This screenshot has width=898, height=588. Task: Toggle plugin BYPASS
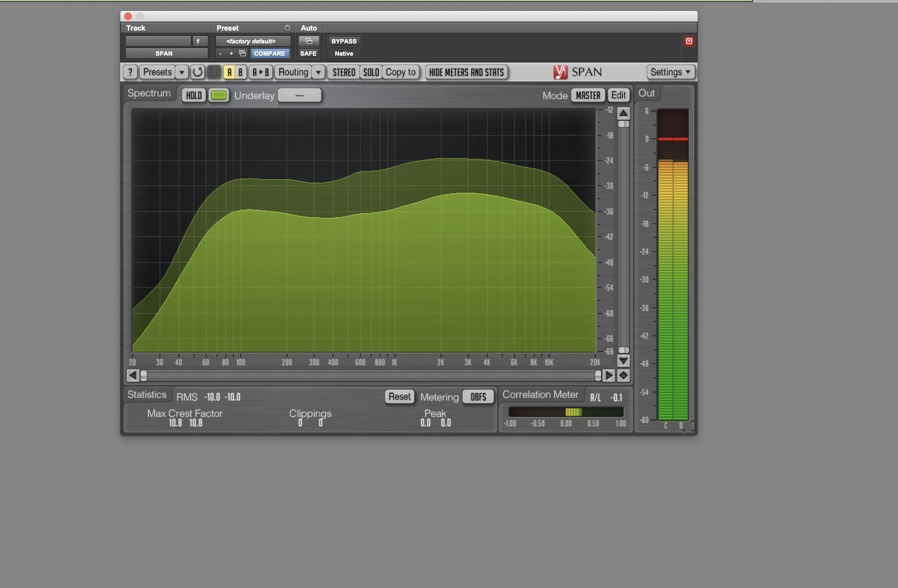(x=344, y=41)
